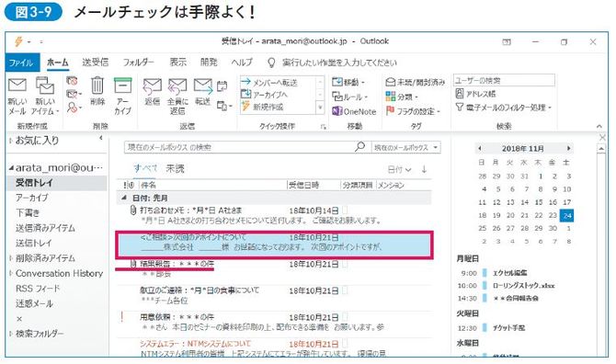Image resolution: width=616 pixels, height=364 pixels.
Task: Select day 24 in the calendar
Action: coord(567,216)
